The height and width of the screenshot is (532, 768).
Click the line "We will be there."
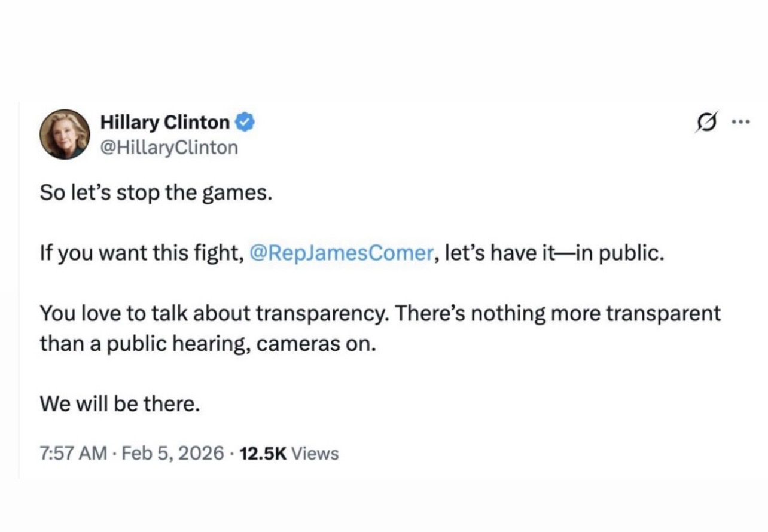[x=120, y=405]
